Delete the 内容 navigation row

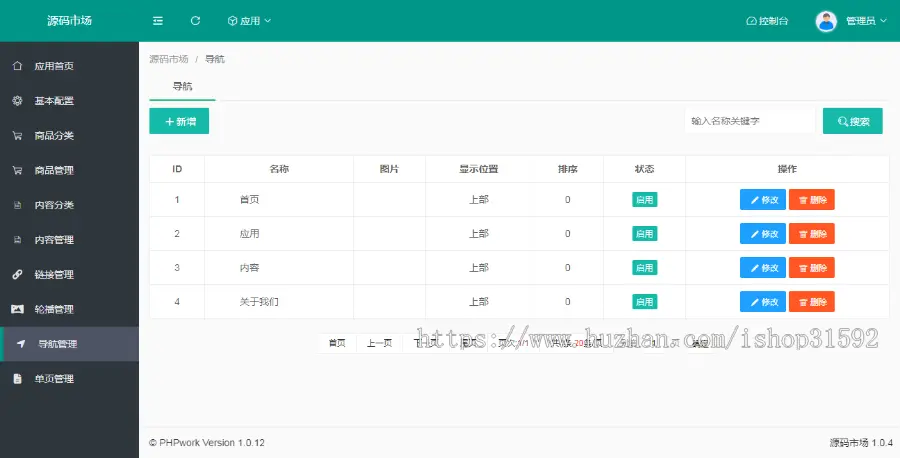811,268
